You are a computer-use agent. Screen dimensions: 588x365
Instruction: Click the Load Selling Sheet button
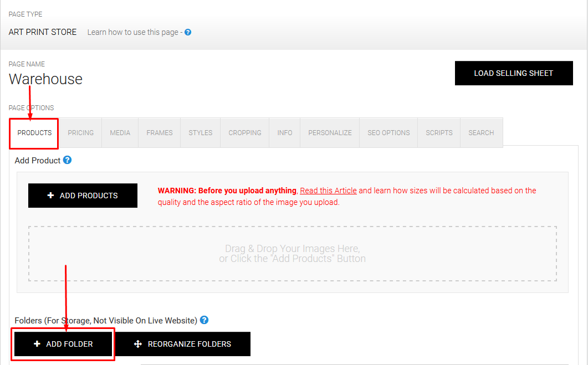coord(513,73)
